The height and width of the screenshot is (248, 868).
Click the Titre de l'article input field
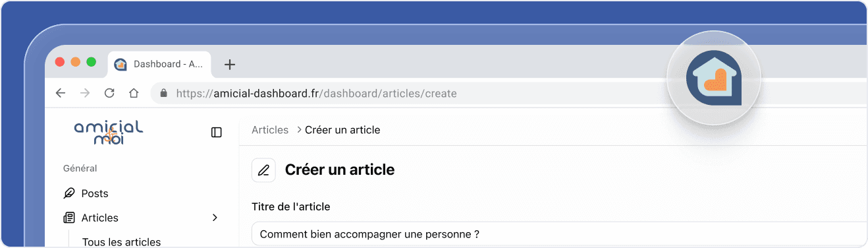tap(559, 234)
